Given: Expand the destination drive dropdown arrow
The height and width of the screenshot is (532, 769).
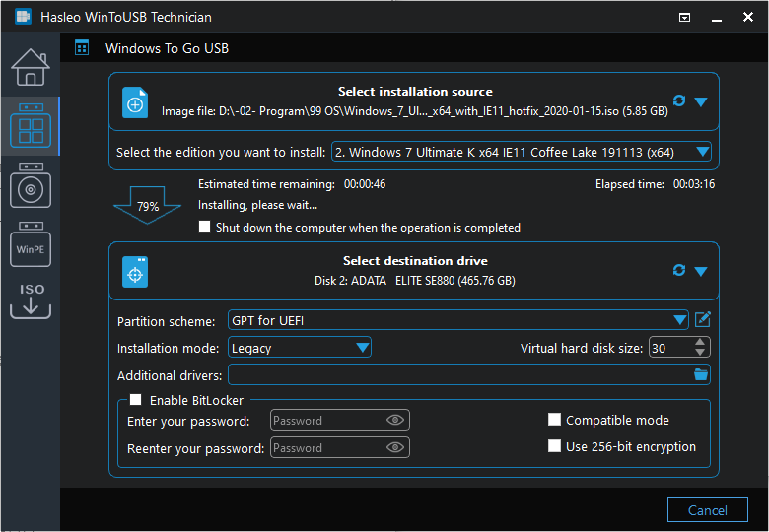Looking at the screenshot, I should pos(701,271).
